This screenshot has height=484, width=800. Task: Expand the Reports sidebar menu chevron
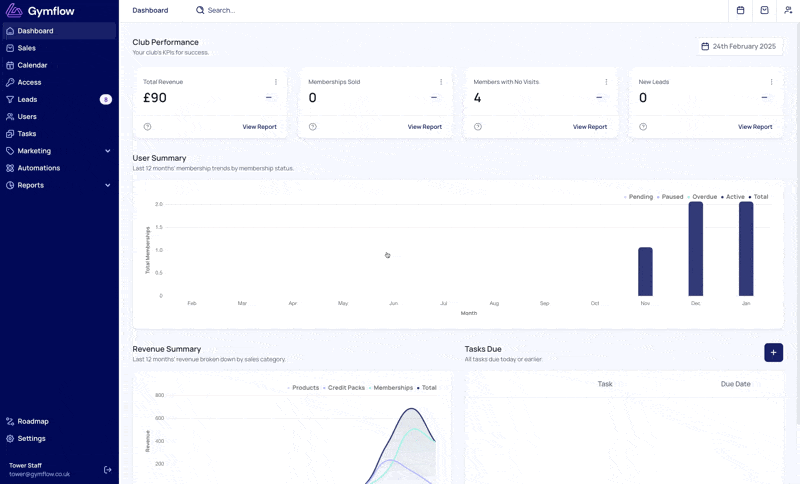click(108, 185)
